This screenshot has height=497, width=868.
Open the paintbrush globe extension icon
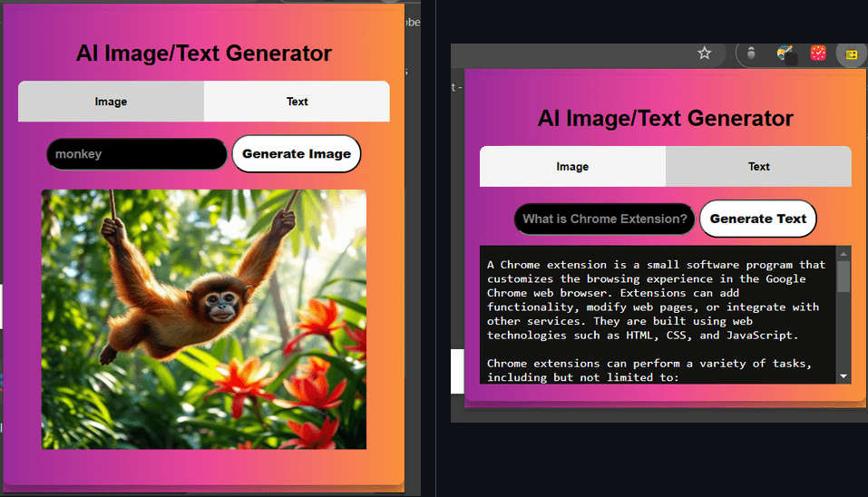(785, 54)
